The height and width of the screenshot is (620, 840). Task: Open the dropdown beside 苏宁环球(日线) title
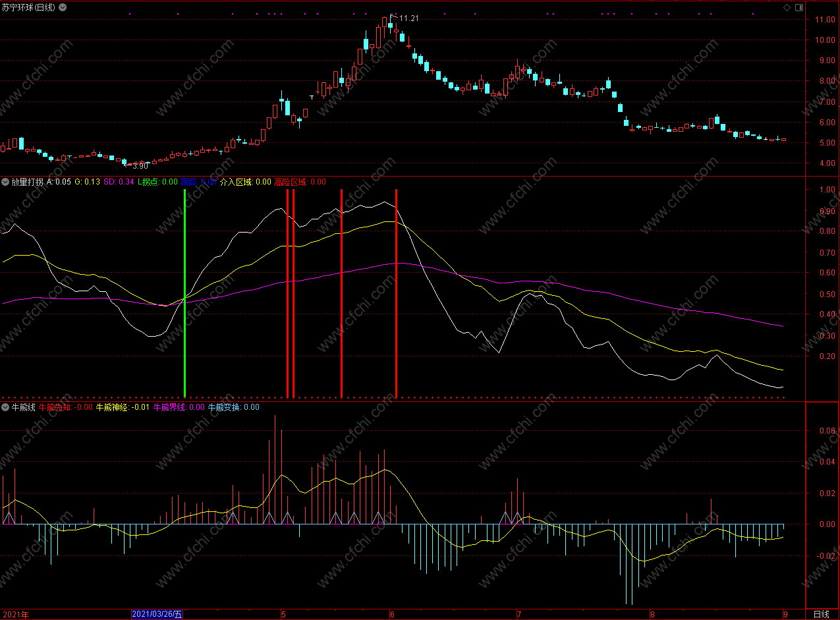[x=63, y=7]
